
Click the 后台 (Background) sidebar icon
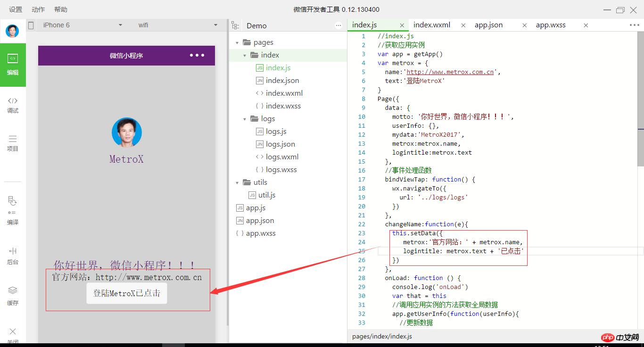(x=13, y=256)
